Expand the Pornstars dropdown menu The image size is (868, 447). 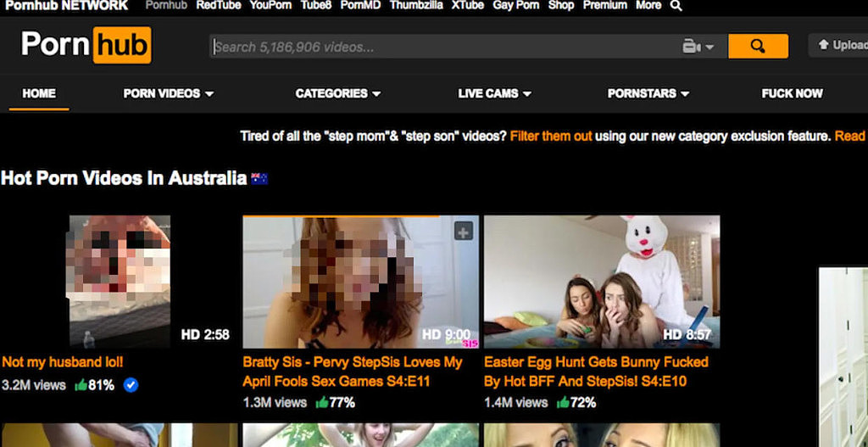point(648,93)
